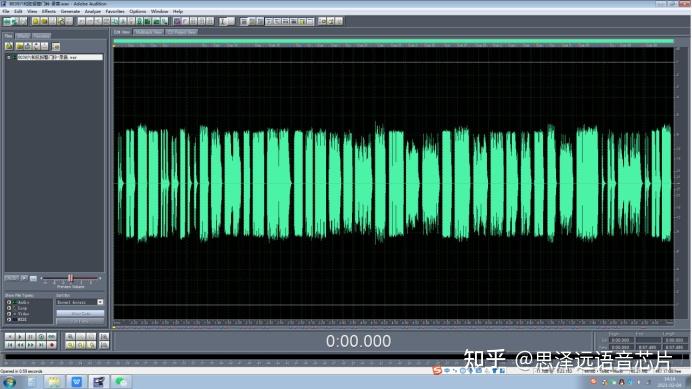The width and height of the screenshot is (692, 389).
Task: Toggle the MIDI file type checkbox
Action: pos(9,319)
